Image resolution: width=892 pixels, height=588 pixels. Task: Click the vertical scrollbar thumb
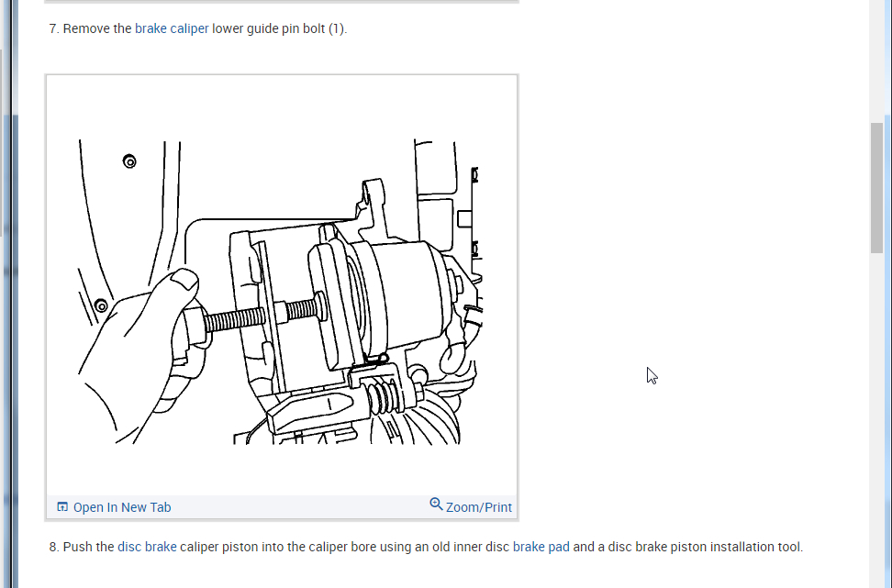point(876,188)
